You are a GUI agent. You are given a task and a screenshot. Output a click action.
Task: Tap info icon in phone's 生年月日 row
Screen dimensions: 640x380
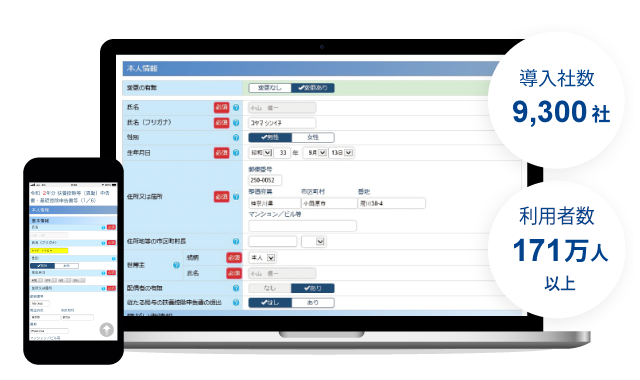click(x=103, y=273)
